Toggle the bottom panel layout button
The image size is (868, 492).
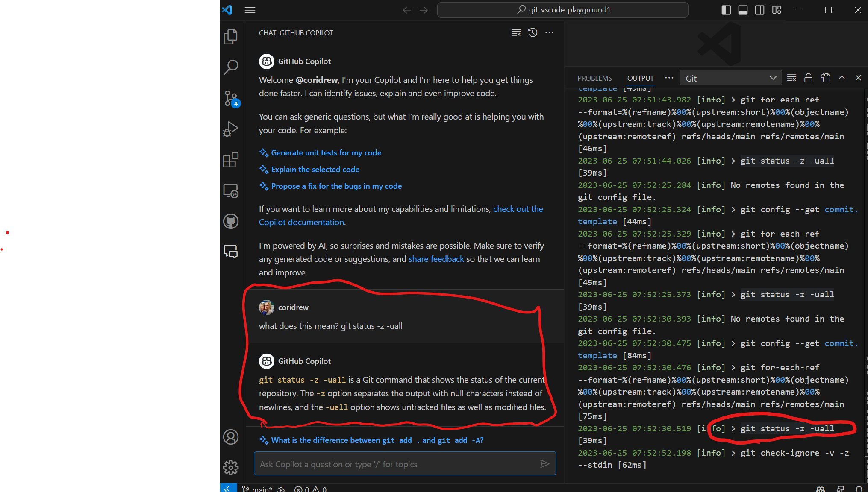coord(743,10)
